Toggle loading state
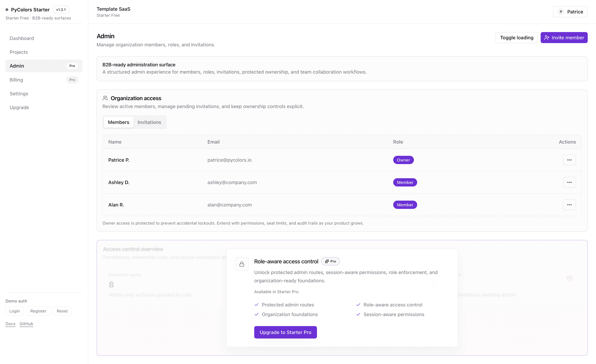The image size is (596, 364). (x=517, y=37)
